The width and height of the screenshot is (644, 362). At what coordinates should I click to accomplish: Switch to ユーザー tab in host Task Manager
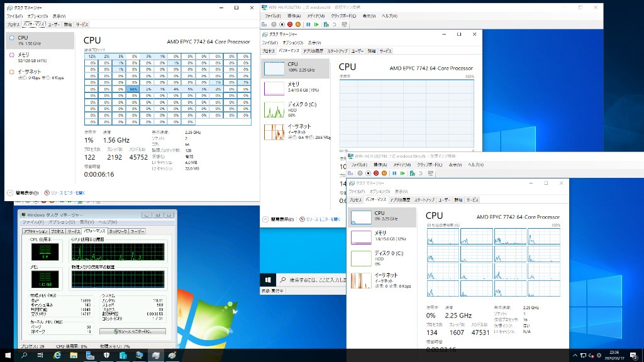pos(54,24)
